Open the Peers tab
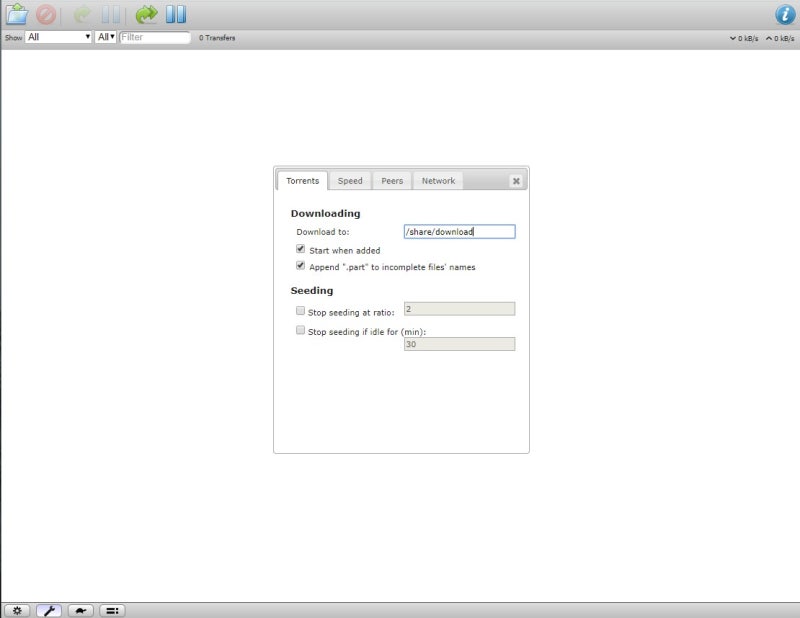The width and height of the screenshot is (800, 618). (x=391, y=181)
